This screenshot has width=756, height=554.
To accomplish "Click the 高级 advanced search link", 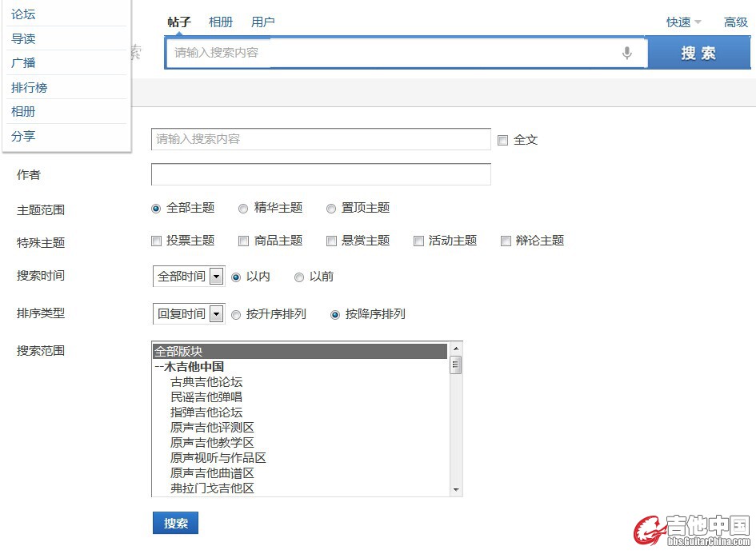I will [x=735, y=22].
